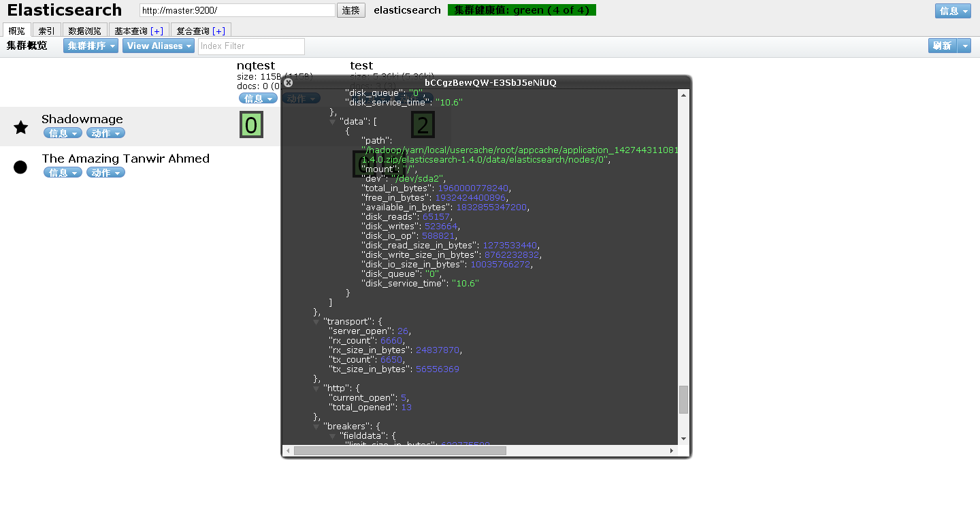Collapse the "breakers" JSON object

316,427
